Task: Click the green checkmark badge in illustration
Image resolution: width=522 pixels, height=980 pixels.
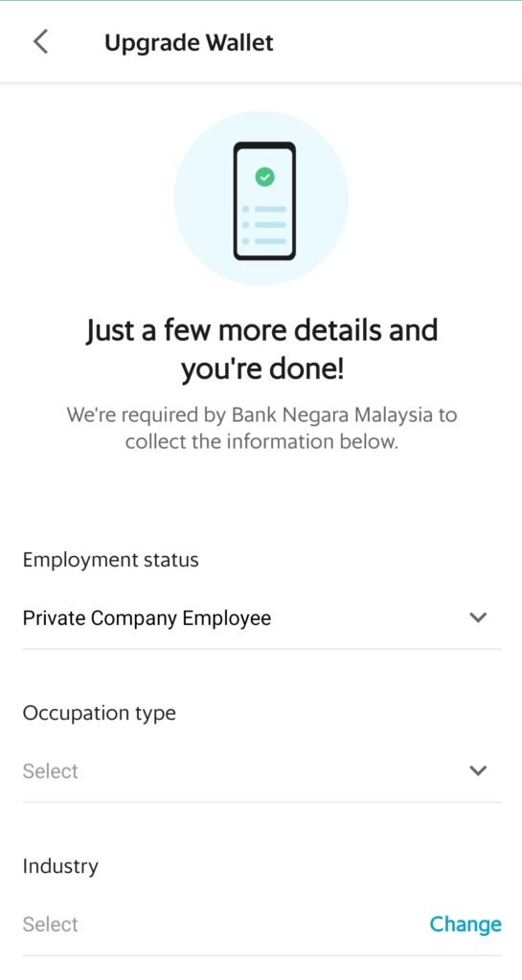Action: (264, 177)
